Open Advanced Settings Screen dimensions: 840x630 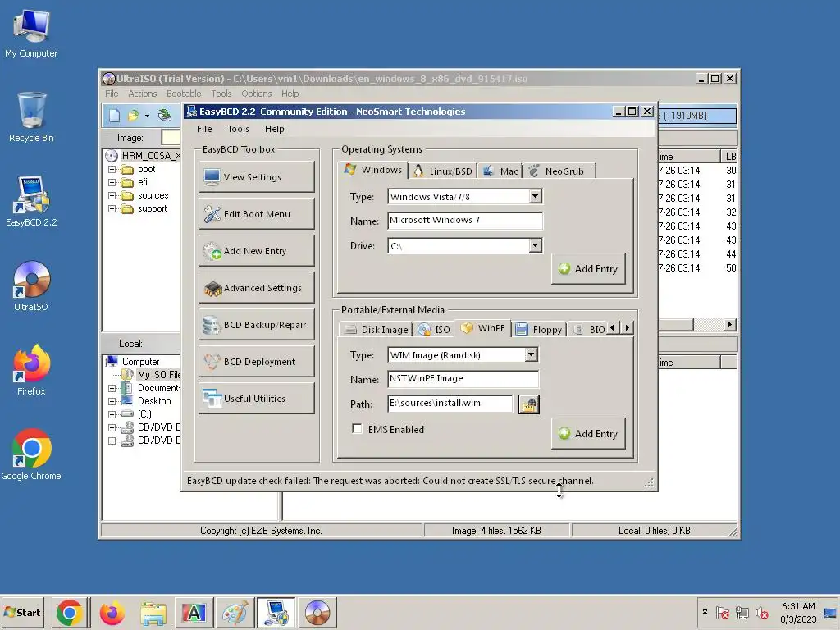(x=257, y=288)
